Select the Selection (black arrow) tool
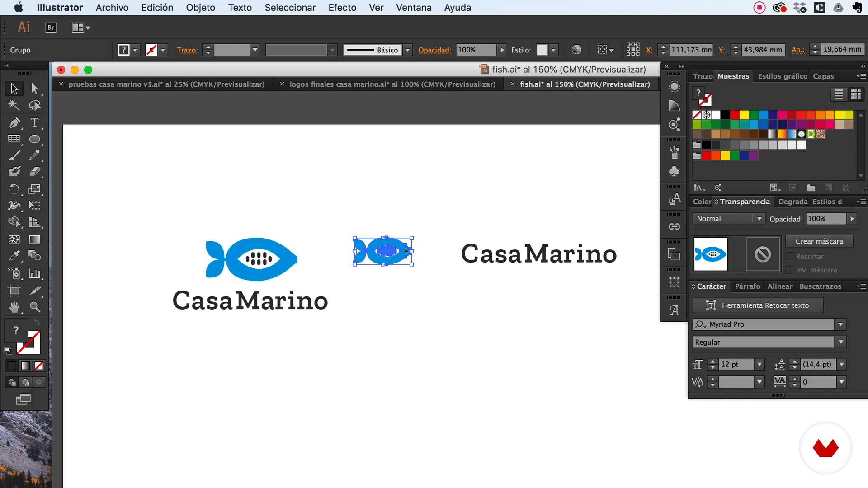868x488 pixels. point(14,89)
